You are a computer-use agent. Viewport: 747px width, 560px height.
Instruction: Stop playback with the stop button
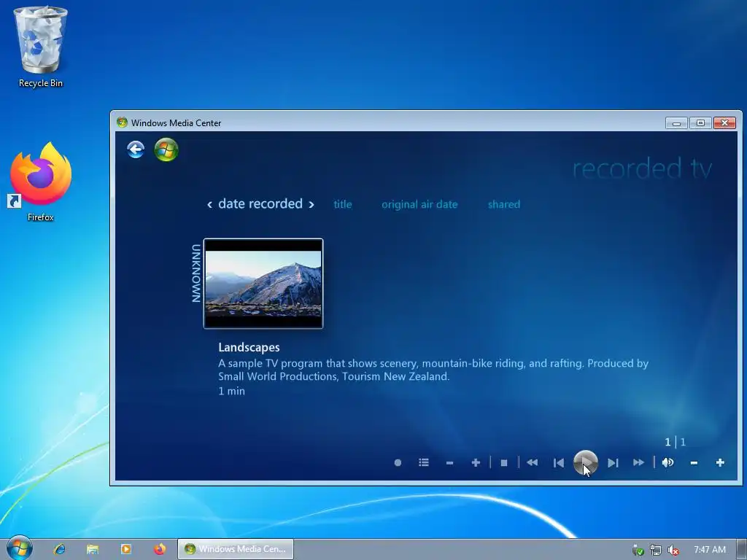coord(504,463)
